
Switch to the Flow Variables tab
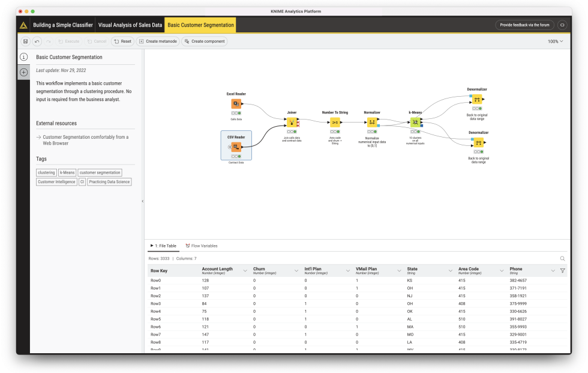pos(201,246)
